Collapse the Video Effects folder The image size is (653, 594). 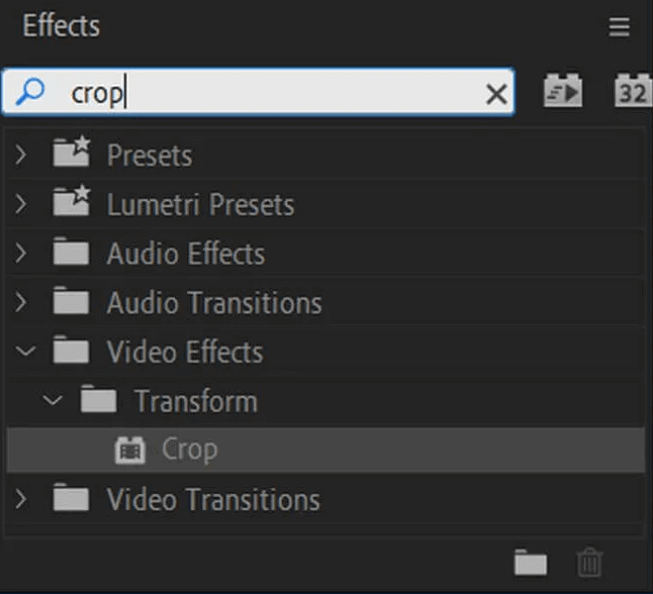click(x=24, y=352)
